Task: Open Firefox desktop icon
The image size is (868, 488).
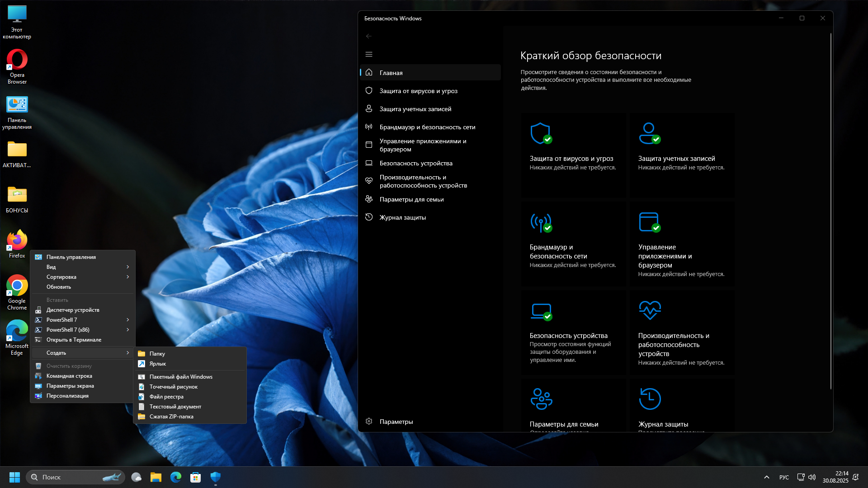Action: [17, 244]
